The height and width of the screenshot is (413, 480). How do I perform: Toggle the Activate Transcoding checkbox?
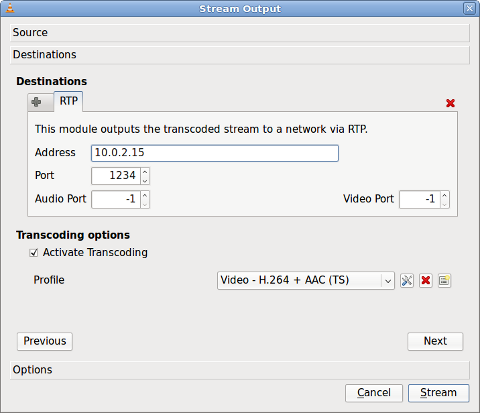click(33, 253)
